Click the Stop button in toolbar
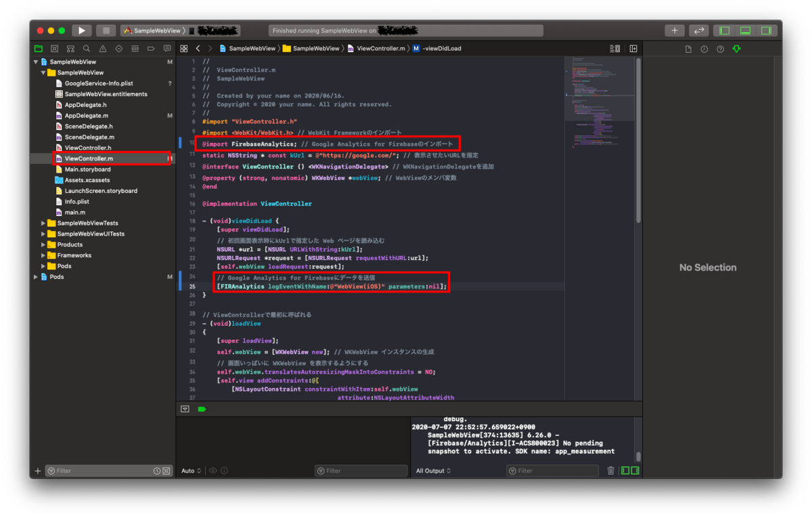 pyautogui.click(x=105, y=30)
